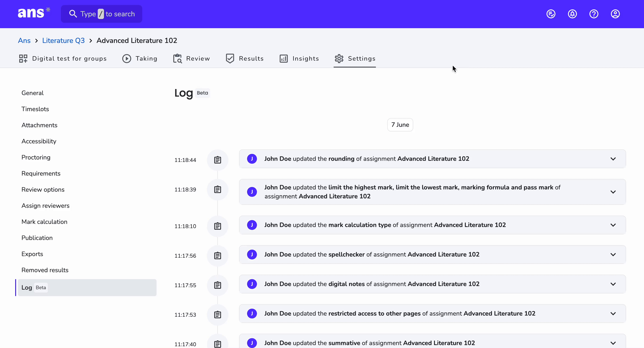
Task: Expand the mark calculation type log entry
Action: pos(613,225)
